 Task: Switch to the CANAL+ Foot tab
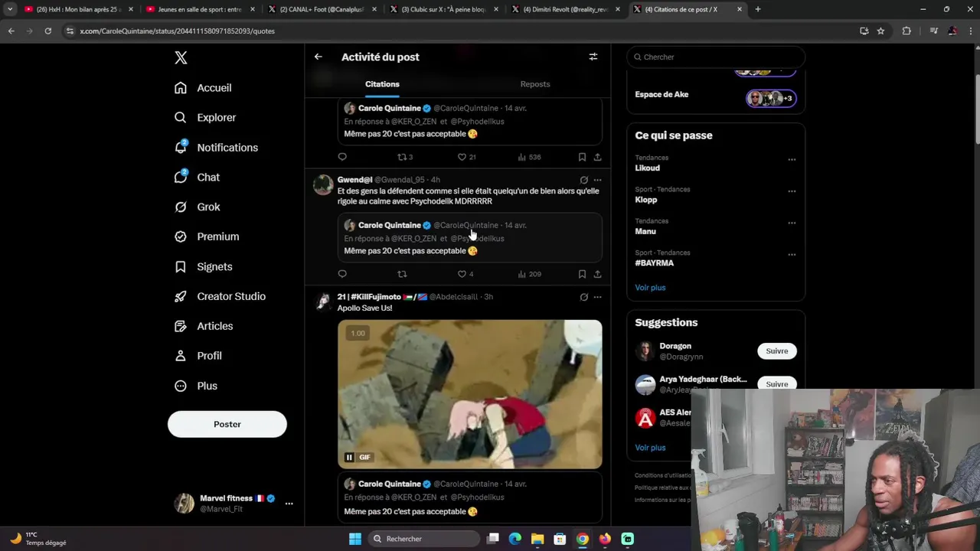[x=320, y=9]
